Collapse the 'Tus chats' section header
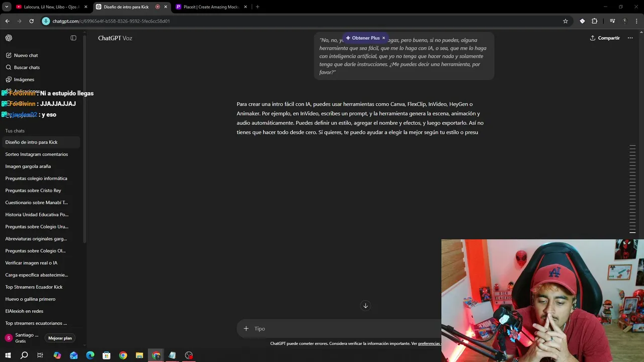 (15, 131)
